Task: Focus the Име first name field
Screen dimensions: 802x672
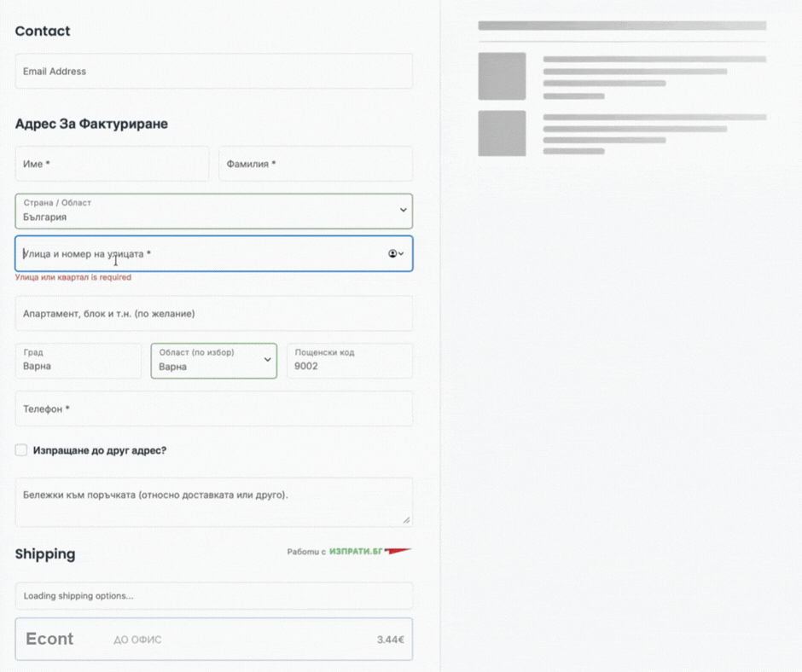Action: (112, 164)
